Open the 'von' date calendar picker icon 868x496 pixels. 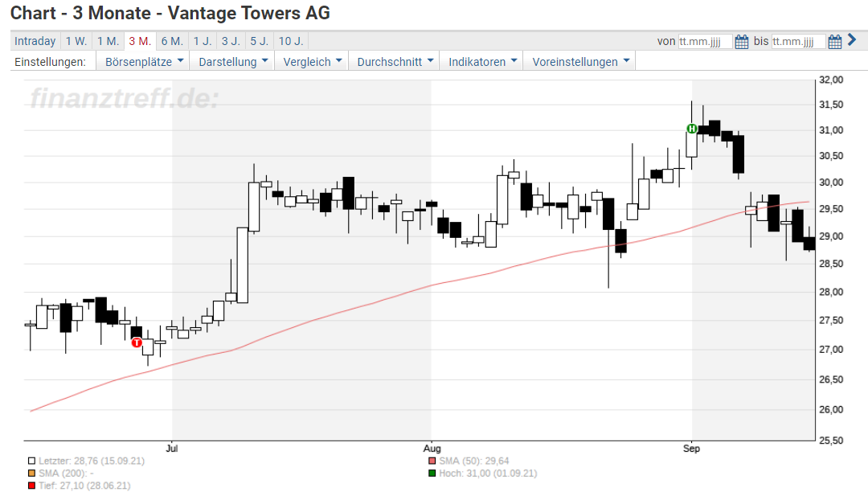pos(742,42)
